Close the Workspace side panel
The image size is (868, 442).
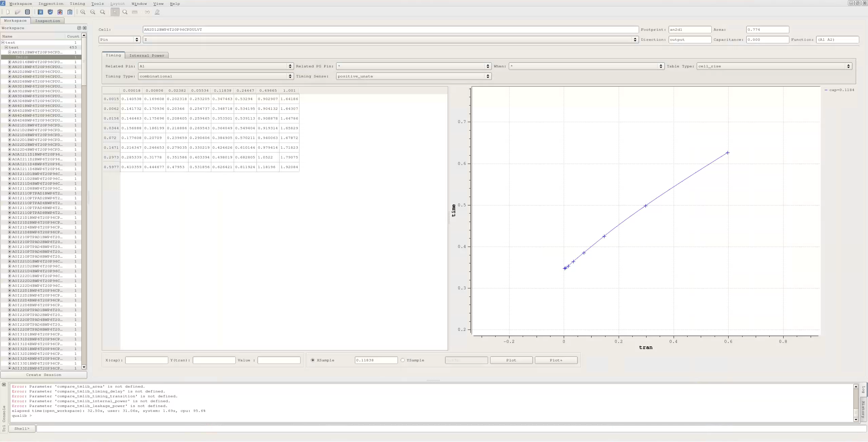(84, 28)
